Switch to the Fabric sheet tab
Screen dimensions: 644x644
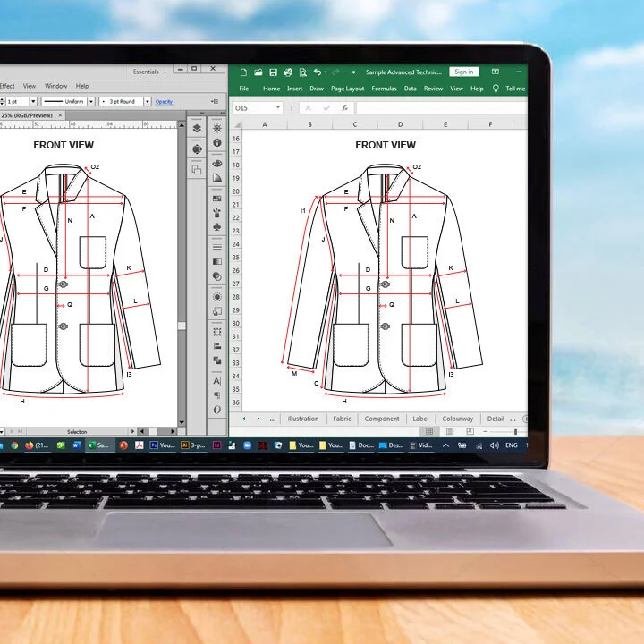tap(342, 419)
